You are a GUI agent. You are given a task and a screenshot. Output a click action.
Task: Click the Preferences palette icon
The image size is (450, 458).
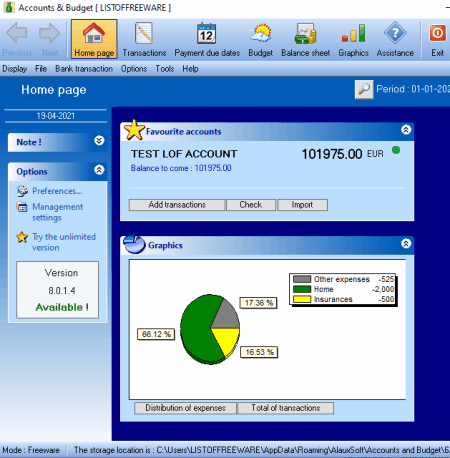[22, 191]
